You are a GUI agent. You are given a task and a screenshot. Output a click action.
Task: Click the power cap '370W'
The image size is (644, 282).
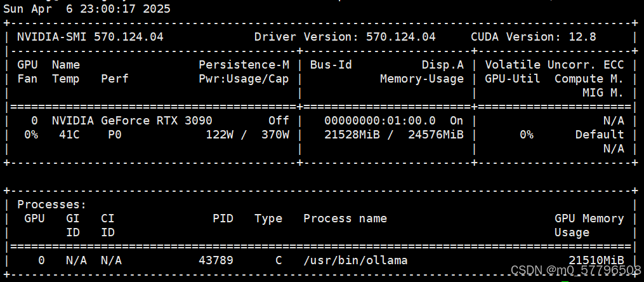[275, 135]
